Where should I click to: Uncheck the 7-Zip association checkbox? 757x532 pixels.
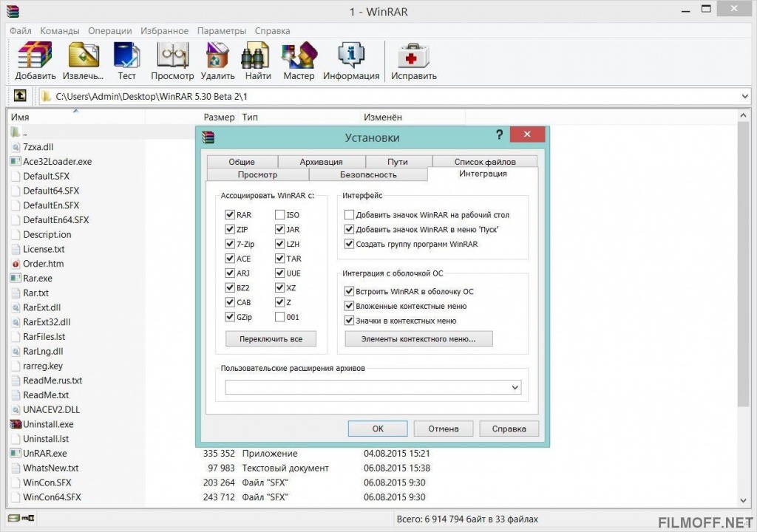pyautogui.click(x=230, y=244)
